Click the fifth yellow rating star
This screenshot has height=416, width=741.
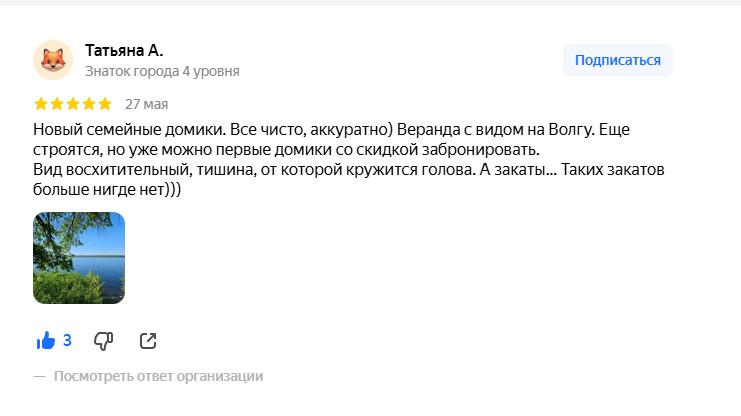coord(105,104)
